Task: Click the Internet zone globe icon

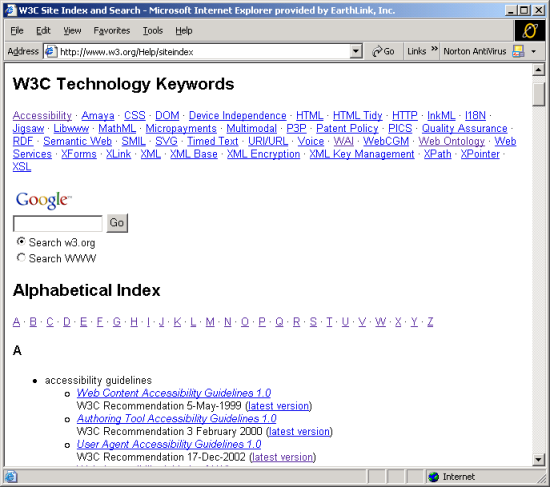Action: click(434, 476)
